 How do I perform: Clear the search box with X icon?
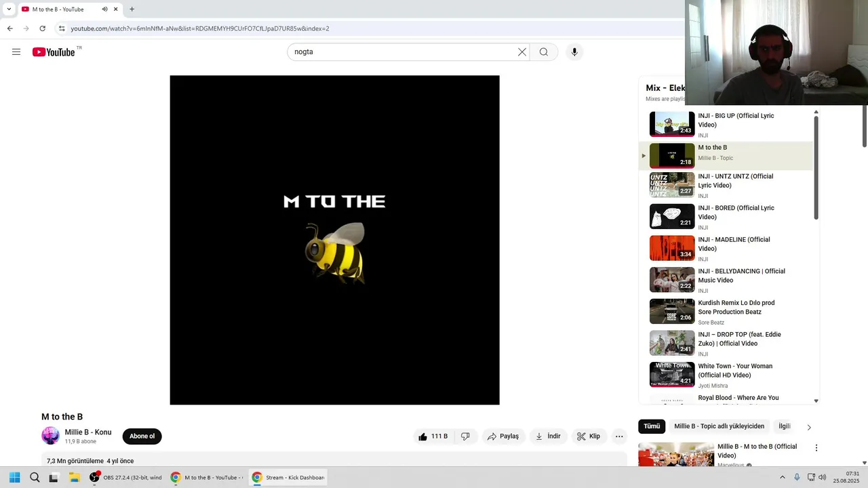pos(522,52)
